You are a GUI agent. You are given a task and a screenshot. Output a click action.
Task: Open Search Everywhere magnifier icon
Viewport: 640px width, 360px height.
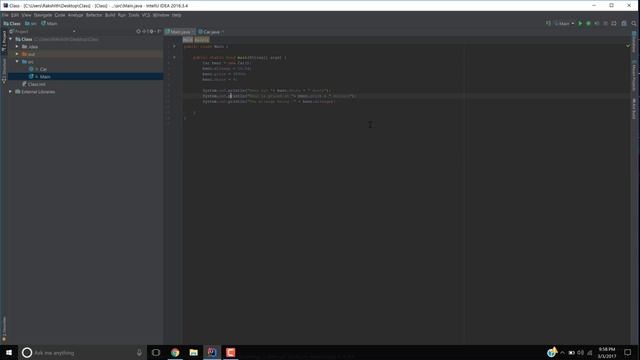[x=634, y=24]
